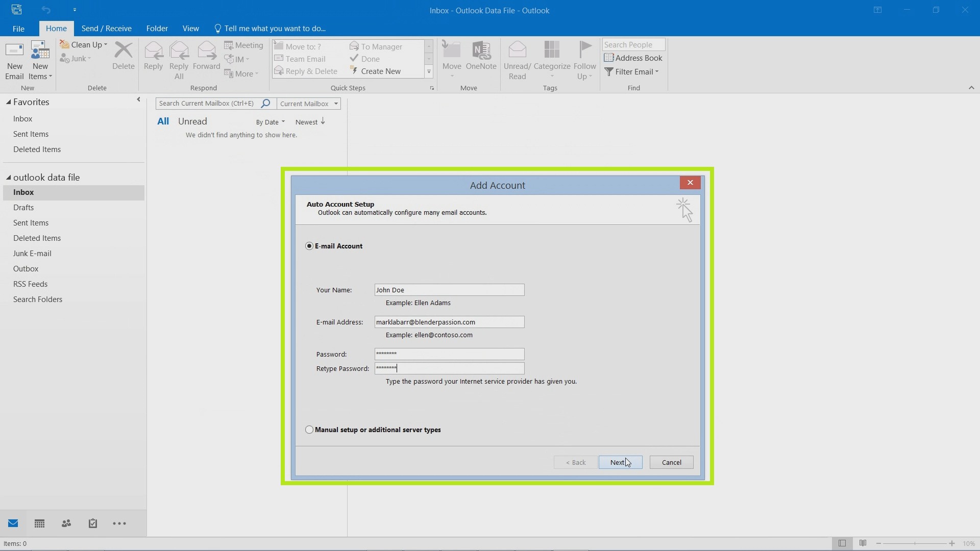This screenshot has width=980, height=551.
Task: Select the Manual setup radio button
Action: point(309,429)
